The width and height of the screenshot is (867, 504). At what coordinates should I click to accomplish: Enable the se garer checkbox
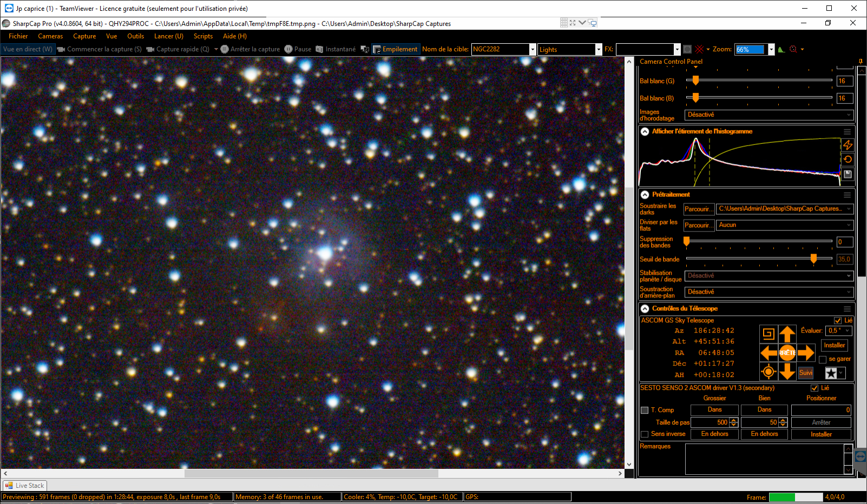coord(823,360)
